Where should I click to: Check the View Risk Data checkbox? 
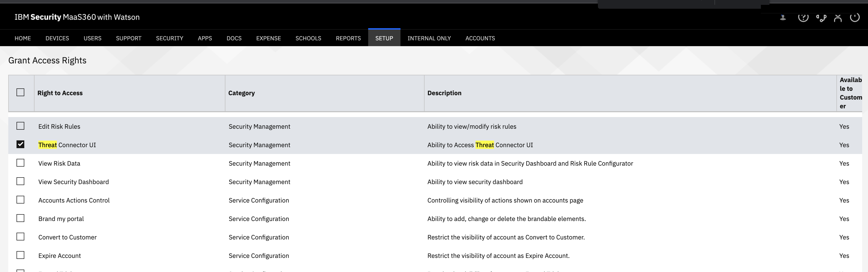[20, 163]
